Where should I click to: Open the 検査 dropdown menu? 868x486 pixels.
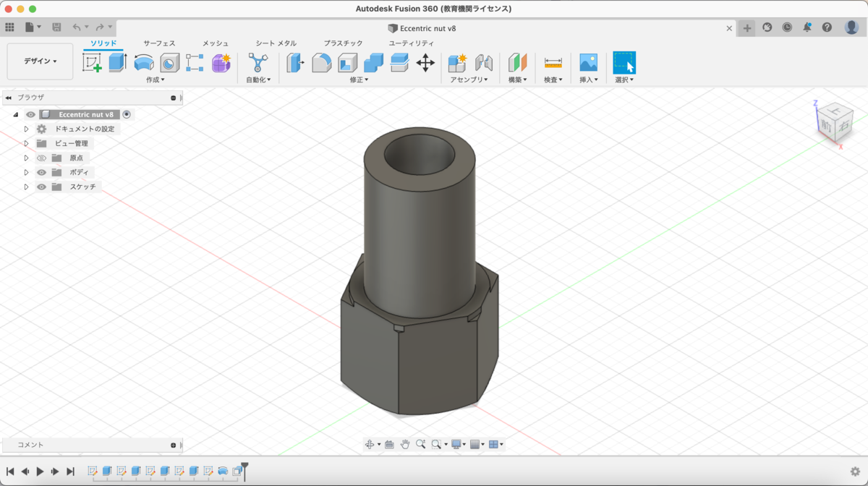point(553,80)
